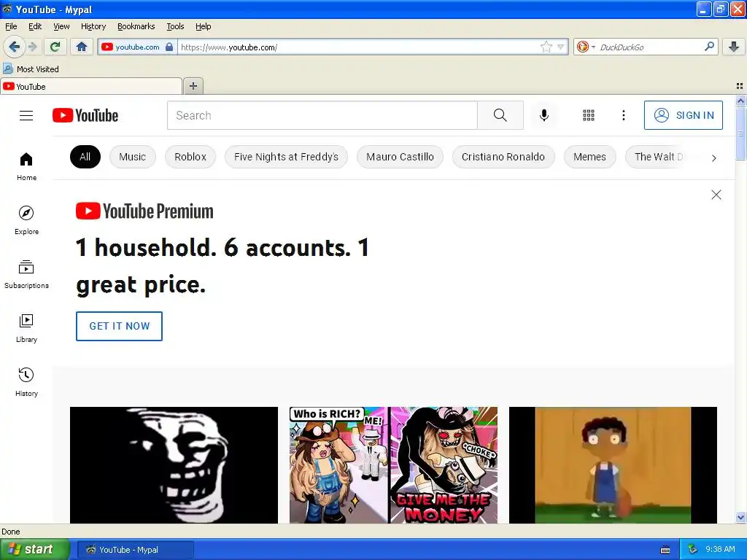Open the Most Visited bookmarks folder
747x560 pixels.
tap(31, 69)
